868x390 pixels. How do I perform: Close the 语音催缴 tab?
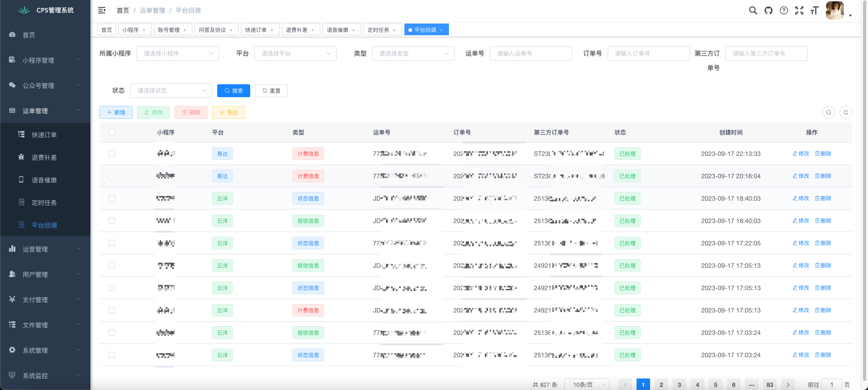[x=354, y=30]
